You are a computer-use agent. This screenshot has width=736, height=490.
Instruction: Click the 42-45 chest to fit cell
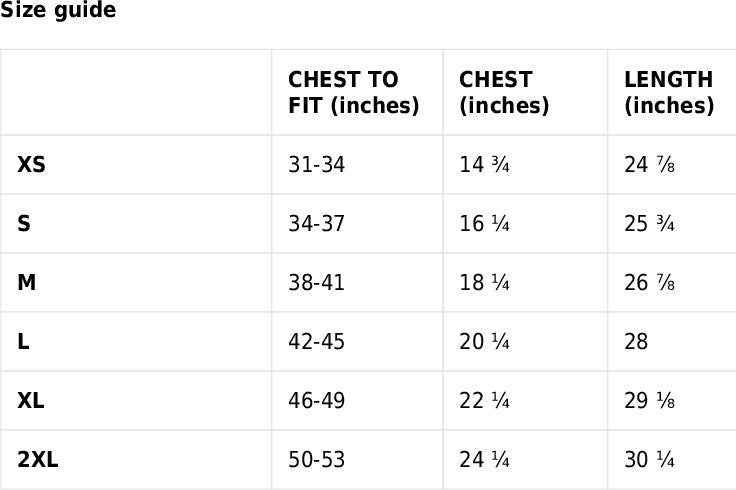coord(316,342)
